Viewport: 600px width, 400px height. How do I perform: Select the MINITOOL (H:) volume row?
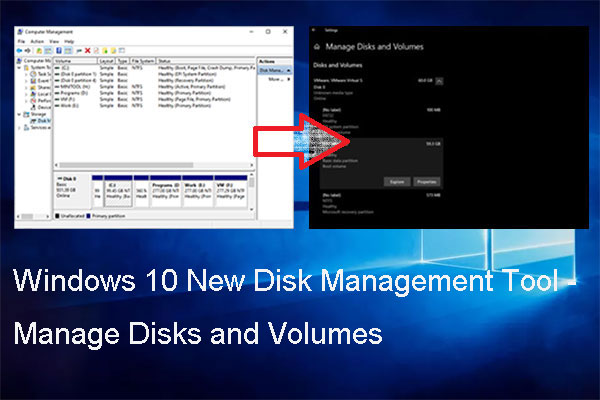click(x=154, y=87)
